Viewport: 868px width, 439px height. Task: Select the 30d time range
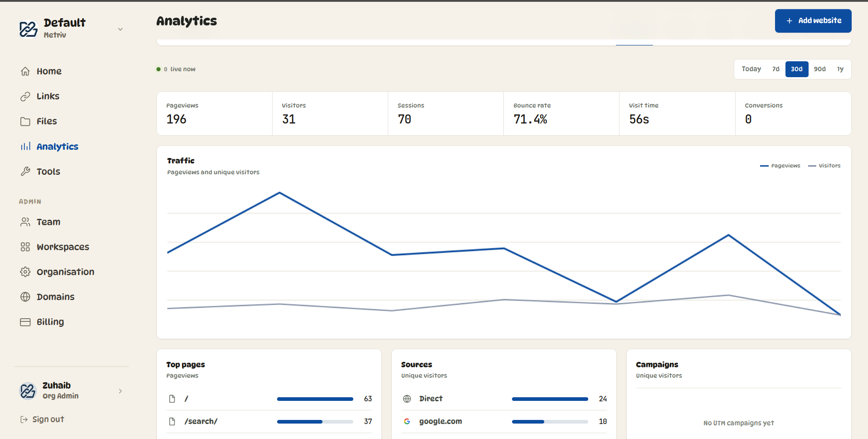coord(797,69)
